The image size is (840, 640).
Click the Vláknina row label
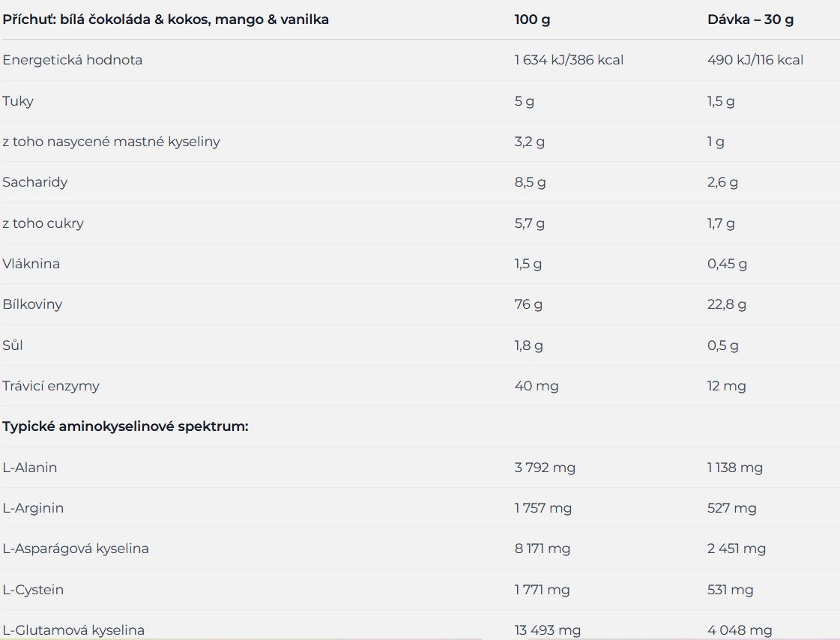click(x=31, y=264)
